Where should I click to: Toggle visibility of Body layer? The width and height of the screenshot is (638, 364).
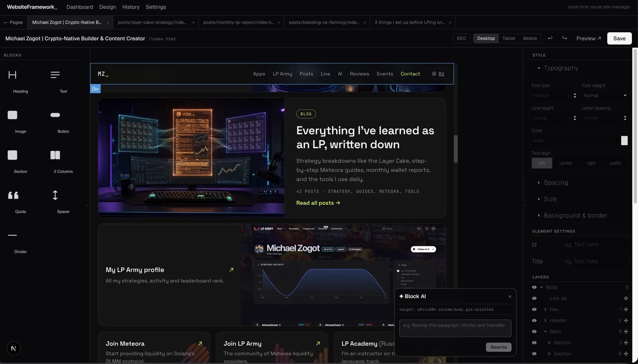[x=534, y=287]
